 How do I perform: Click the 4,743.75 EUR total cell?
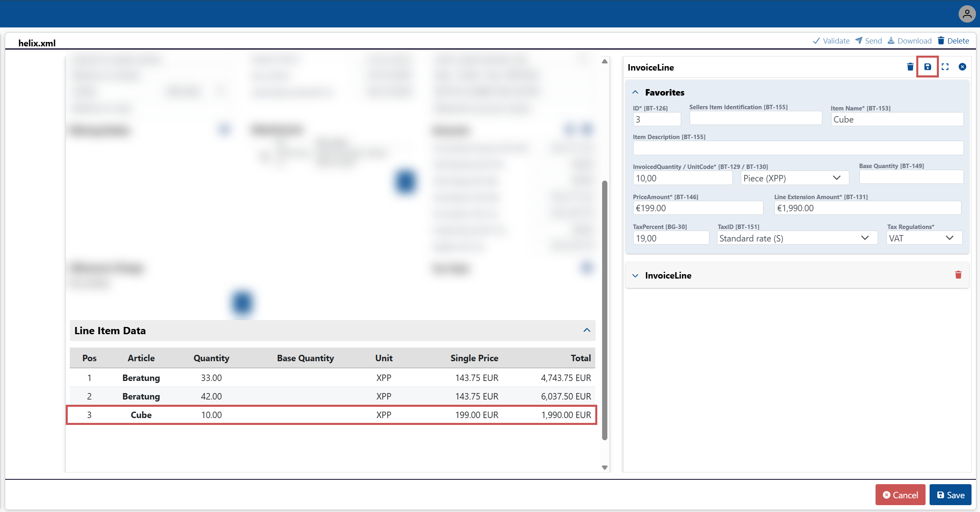pos(566,378)
